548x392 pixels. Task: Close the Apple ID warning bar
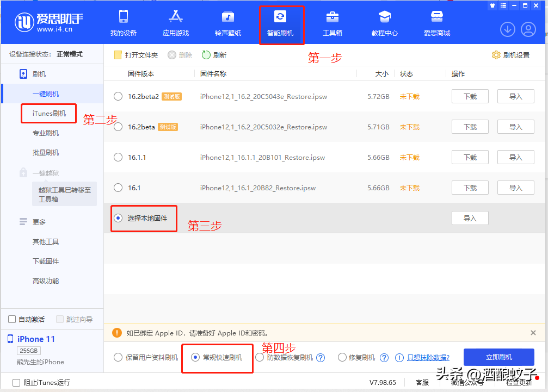pos(533,333)
